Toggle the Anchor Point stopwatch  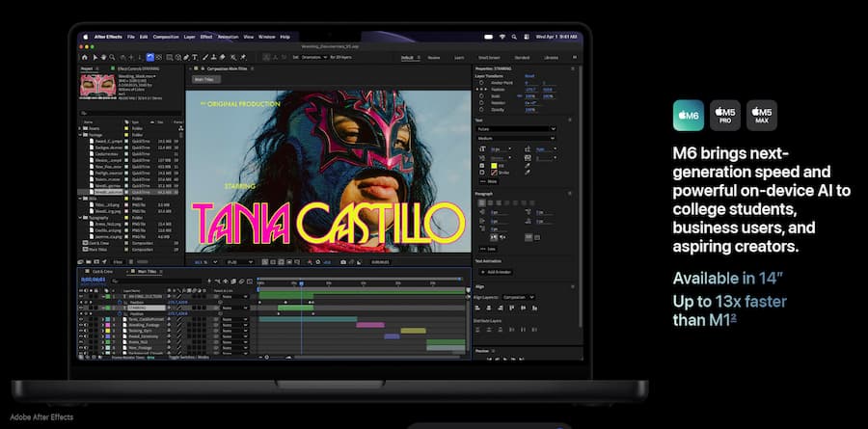click(481, 83)
